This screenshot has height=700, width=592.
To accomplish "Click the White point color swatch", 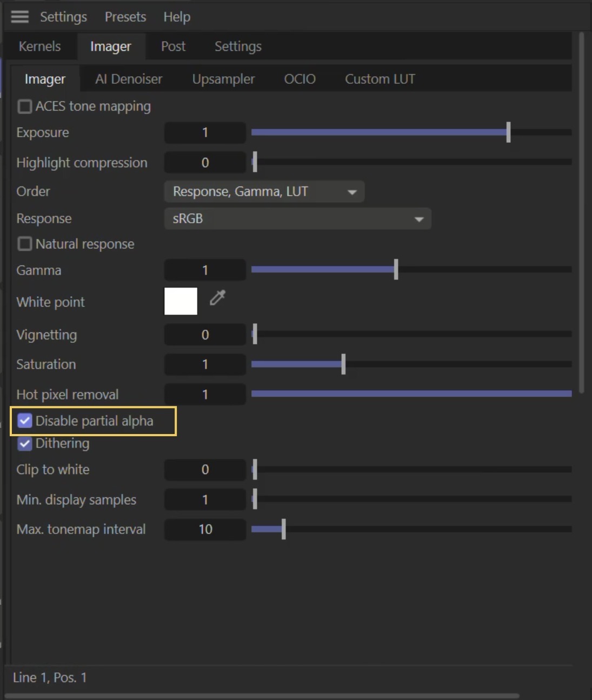I will click(x=181, y=301).
